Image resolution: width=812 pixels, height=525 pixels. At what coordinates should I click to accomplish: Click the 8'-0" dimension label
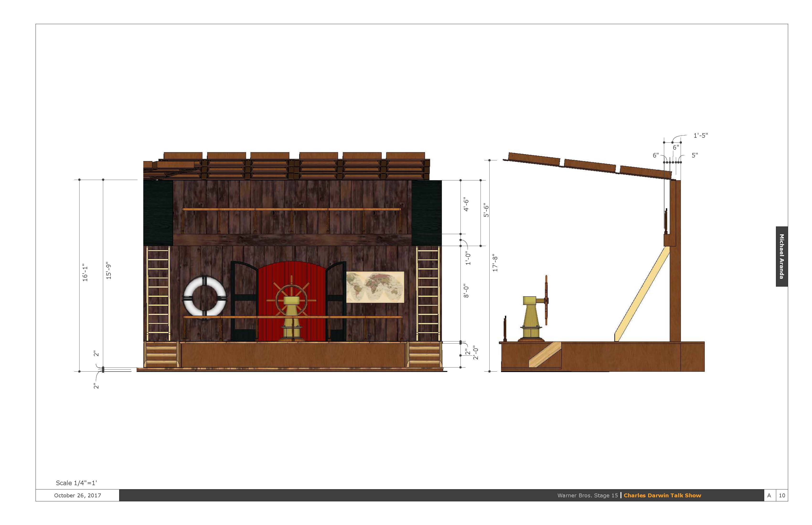pos(466,291)
